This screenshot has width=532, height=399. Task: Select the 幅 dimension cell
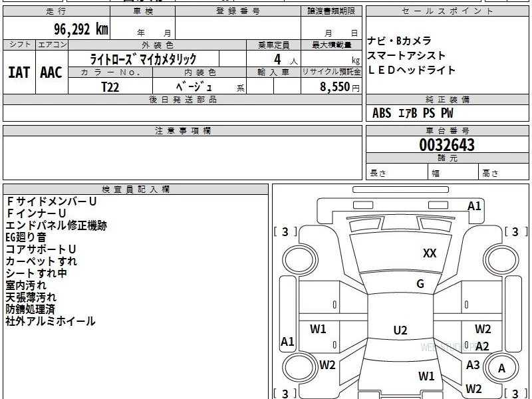click(453, 173)
